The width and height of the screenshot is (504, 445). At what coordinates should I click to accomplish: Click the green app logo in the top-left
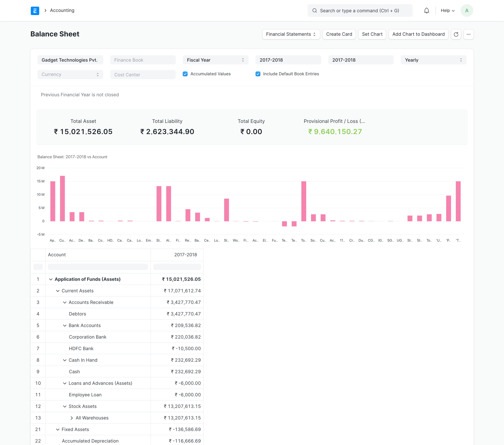(35, 11)
